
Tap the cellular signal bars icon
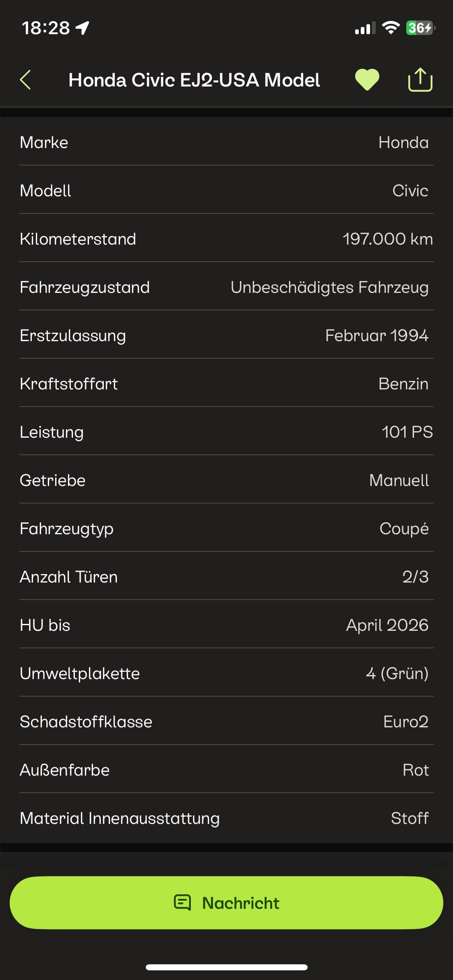point(365,28)
